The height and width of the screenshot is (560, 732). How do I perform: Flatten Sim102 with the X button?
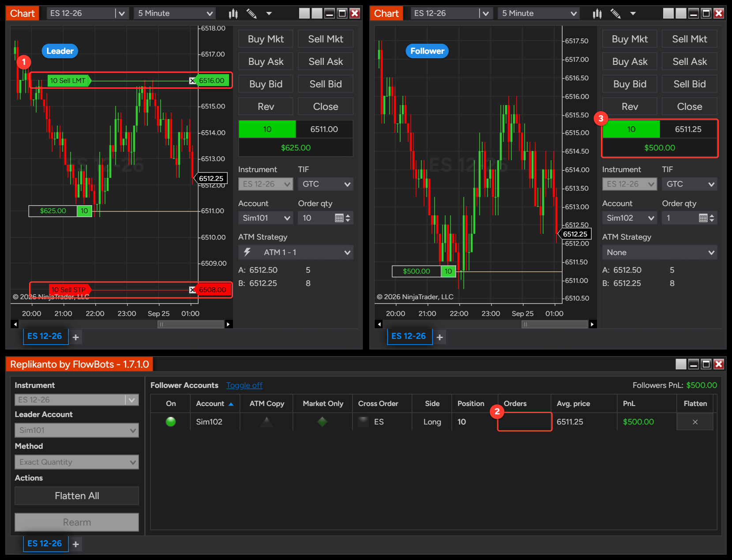[695, 422]
